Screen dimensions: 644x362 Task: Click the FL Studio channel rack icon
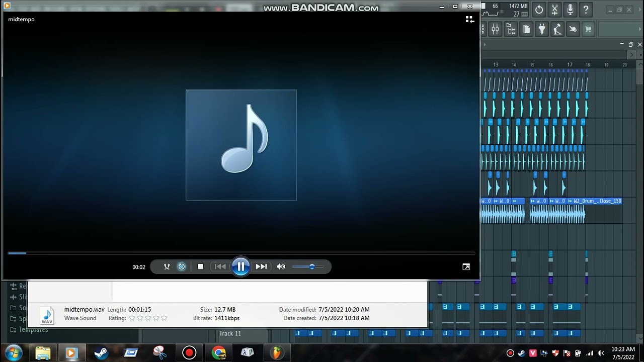tap(484, 29)
